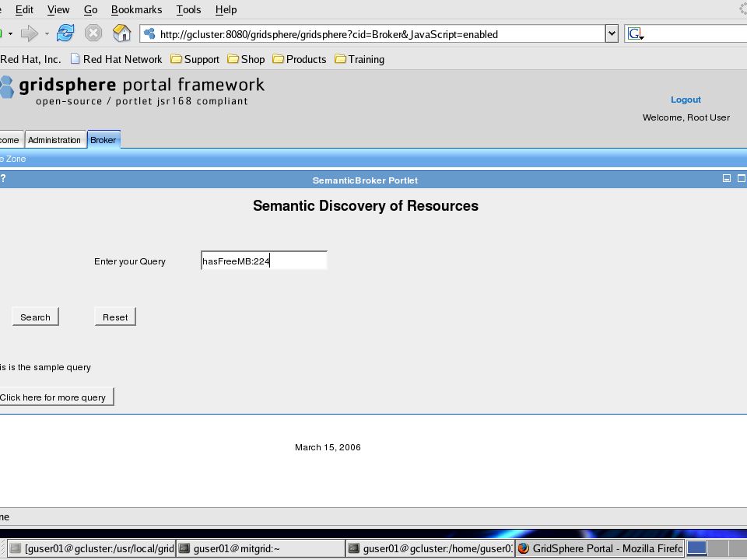This screenshot has width=747, height=560.
Task: Click the gridsphere hexagon logo
Action: tap(7, 88)
